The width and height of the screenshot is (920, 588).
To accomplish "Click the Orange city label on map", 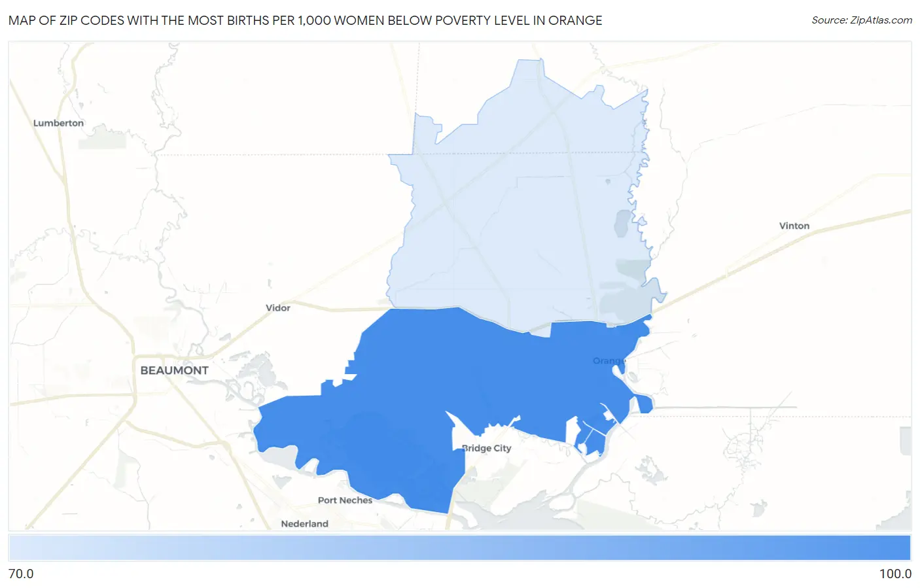I will click(609, 361).
